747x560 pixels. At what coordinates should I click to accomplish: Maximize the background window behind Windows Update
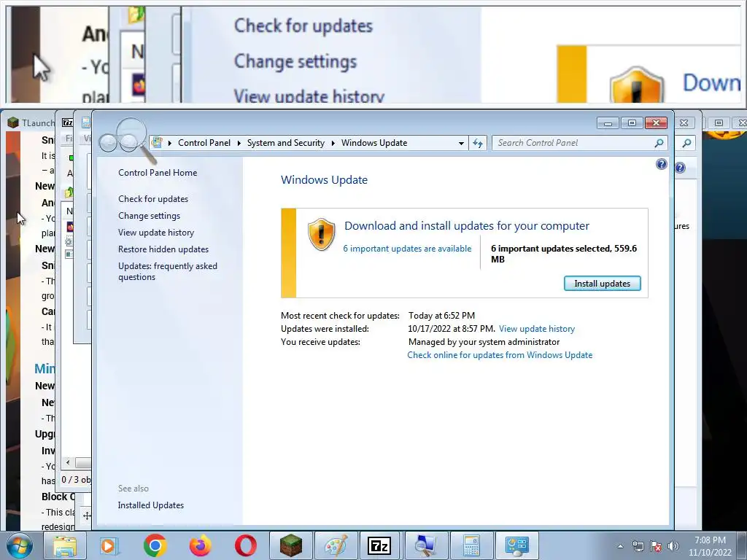pyautogui.click(x=719, y=122)
